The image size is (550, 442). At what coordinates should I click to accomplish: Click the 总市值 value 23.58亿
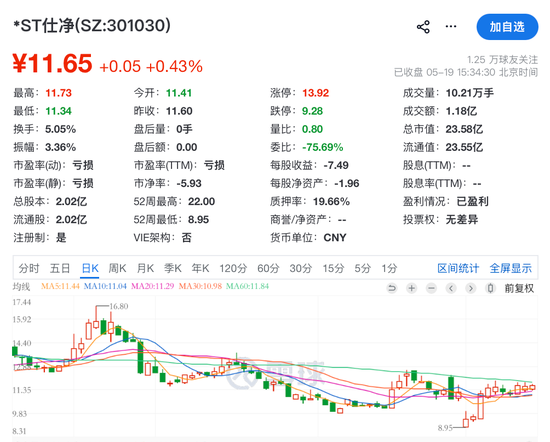click(464, 129)
